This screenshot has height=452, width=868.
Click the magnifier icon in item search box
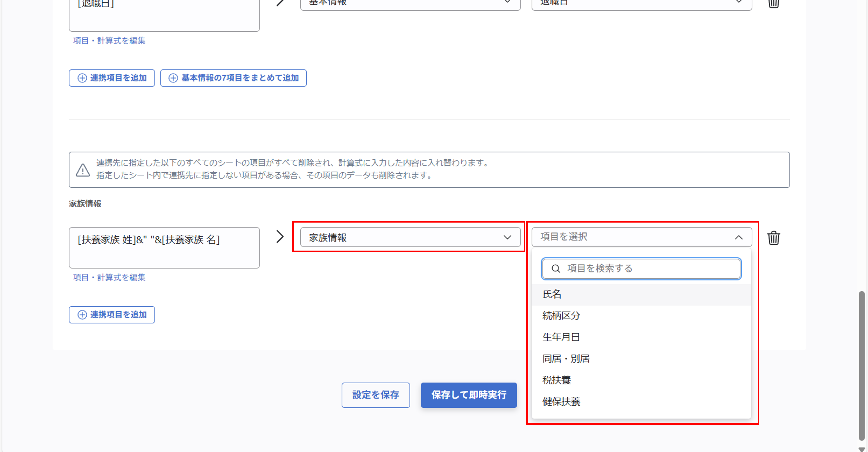click(x=556, y=269)
